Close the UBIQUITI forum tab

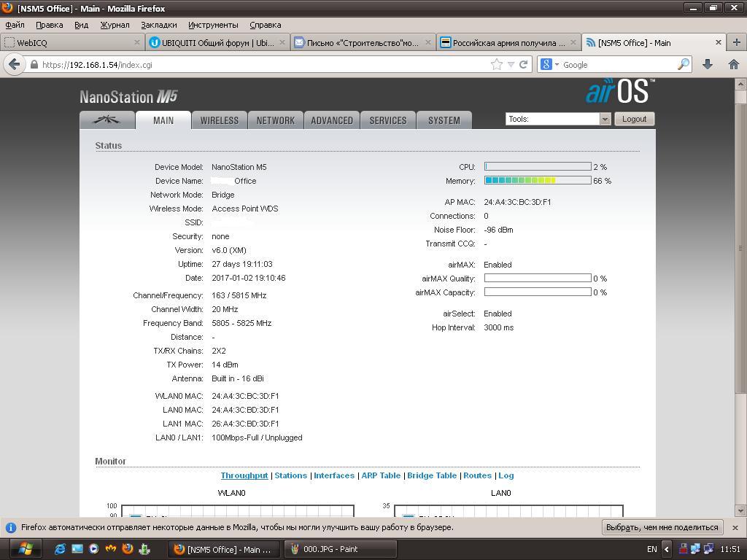coord(282,42)
